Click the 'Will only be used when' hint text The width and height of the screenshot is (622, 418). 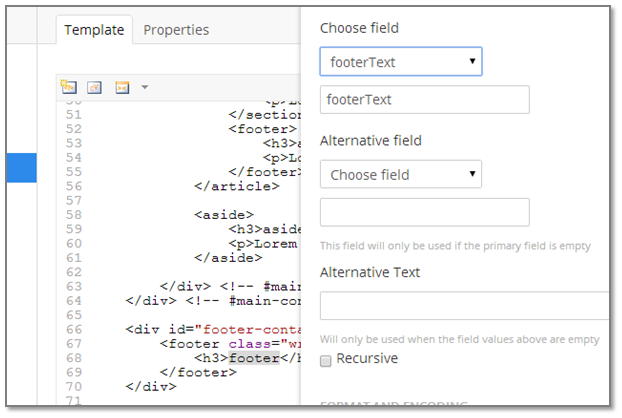point(459,339)
